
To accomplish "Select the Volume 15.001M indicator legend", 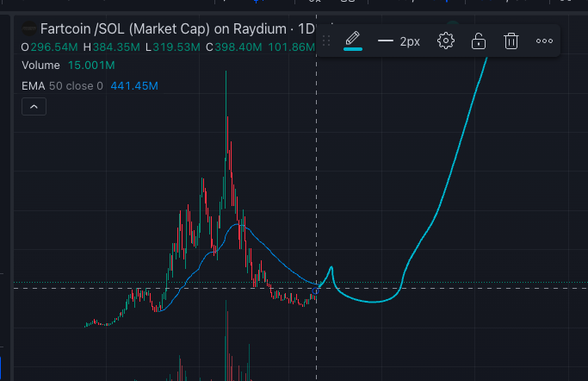I will pos(68,66).
